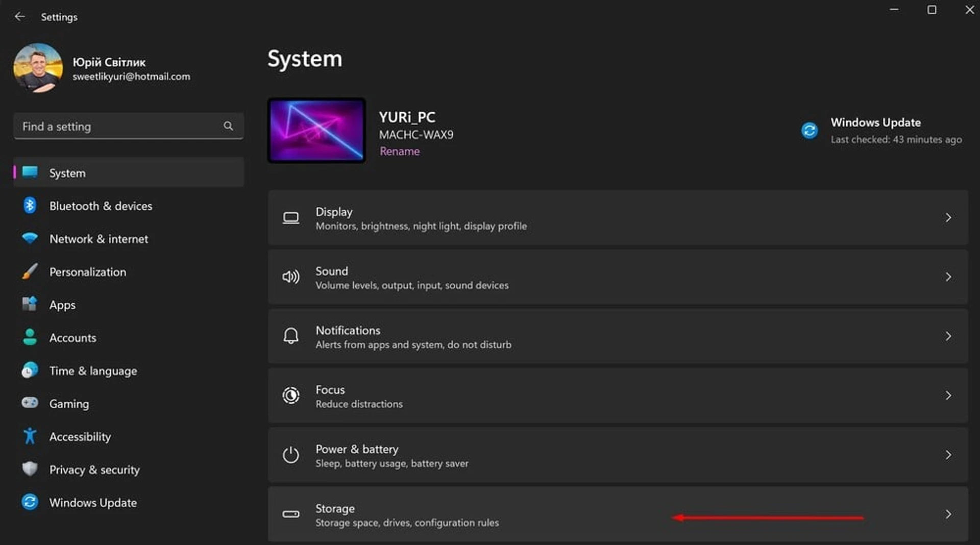Click the Apps icon in sidebar
The width and height of the screenshot is (980, 545).
coord(30,304)
